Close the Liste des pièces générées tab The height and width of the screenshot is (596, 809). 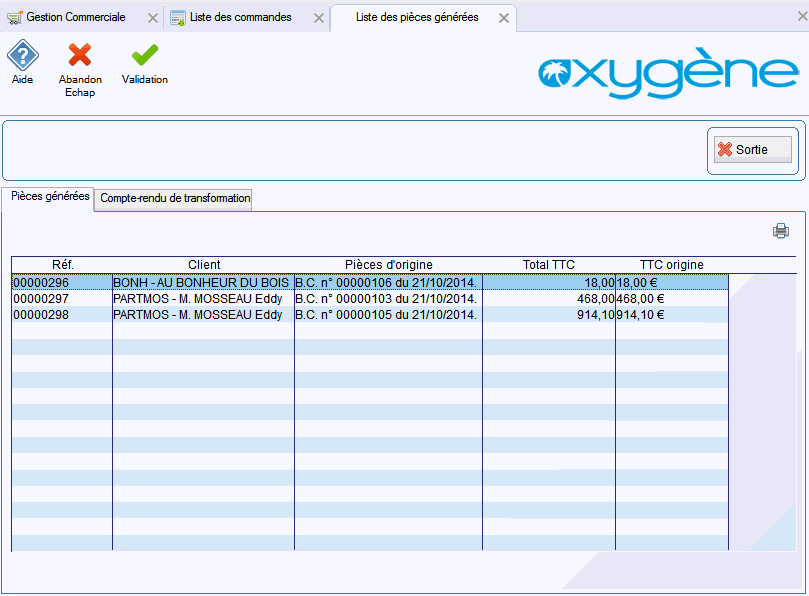click(x=504, y=18)
